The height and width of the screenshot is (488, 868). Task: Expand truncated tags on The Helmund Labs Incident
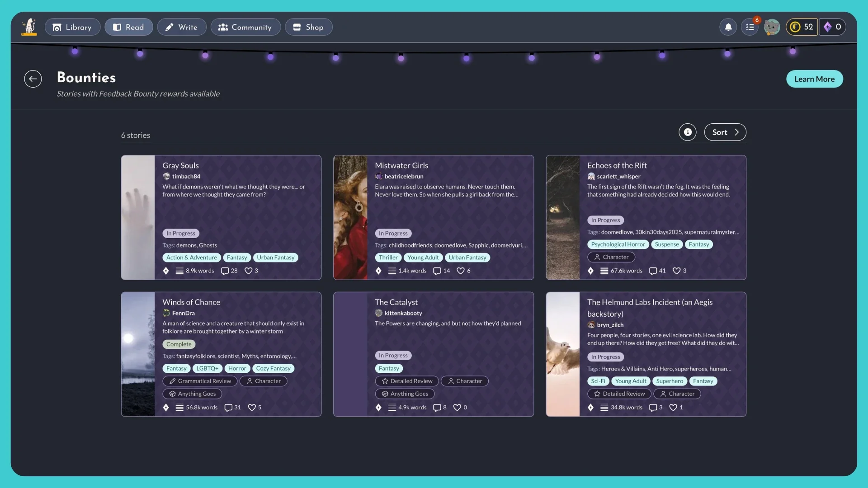[729, 369]
